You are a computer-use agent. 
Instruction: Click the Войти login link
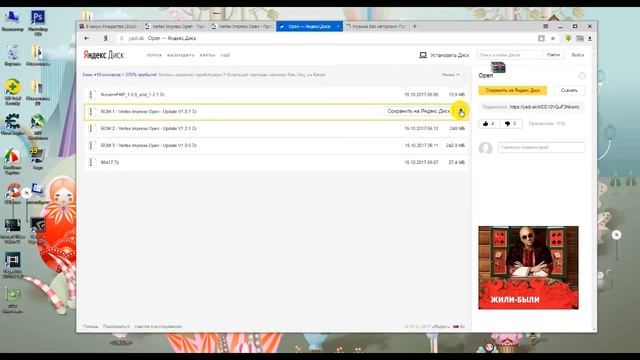[578, 55]
